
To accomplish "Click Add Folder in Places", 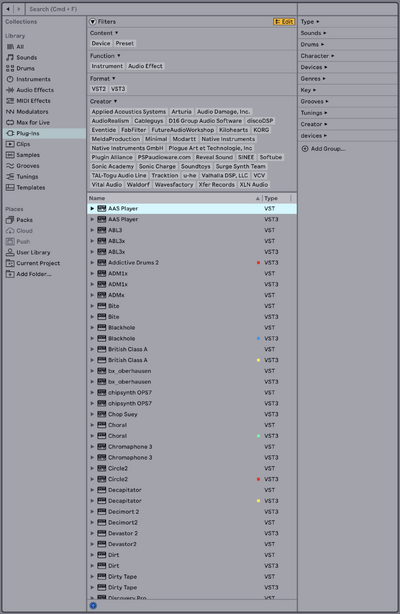I will point(34,274).
